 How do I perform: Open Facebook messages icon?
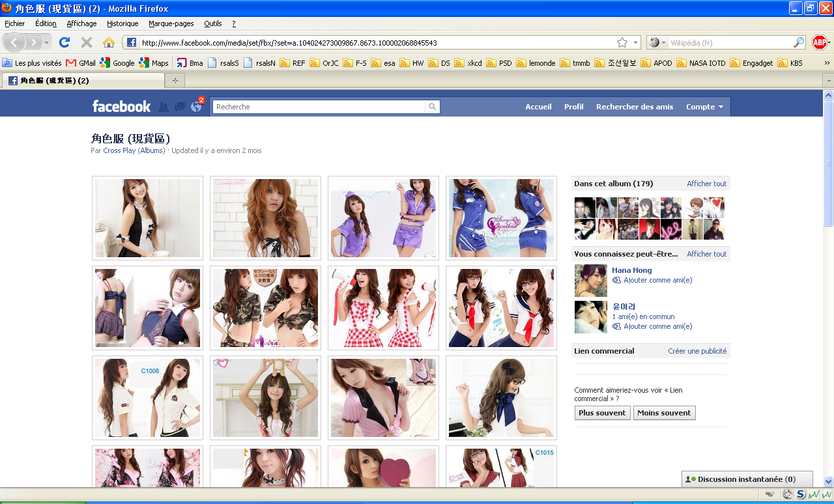pyautogui.click(x=180, y=107)
